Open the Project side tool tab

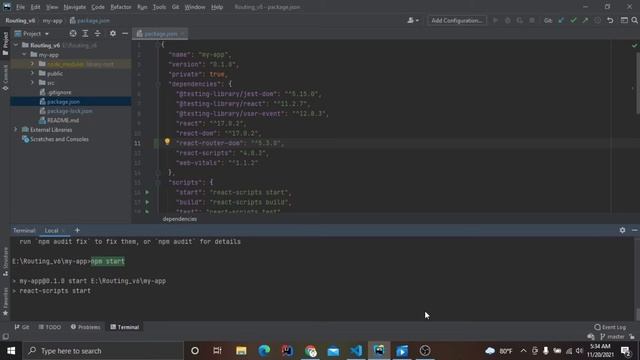point(5,43)
